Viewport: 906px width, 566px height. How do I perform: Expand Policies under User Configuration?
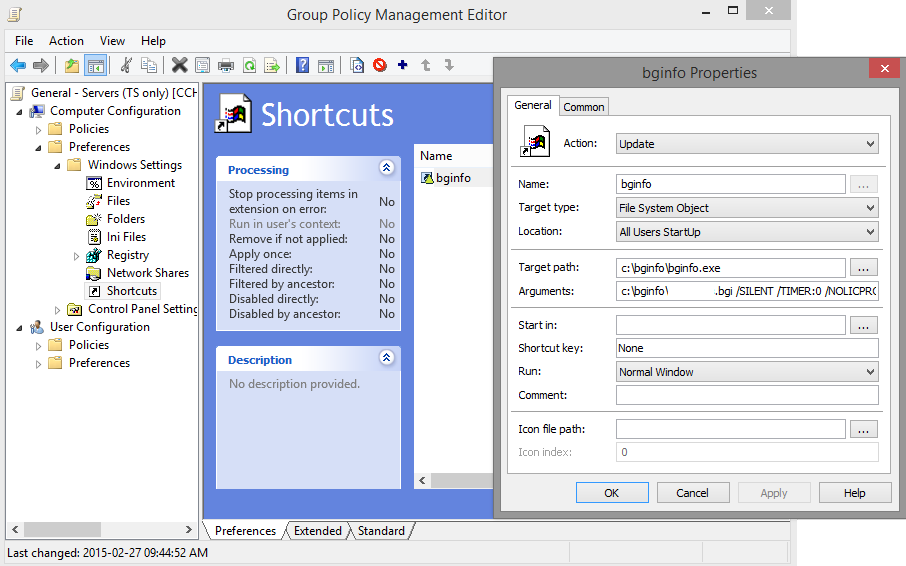click(38, 346)
